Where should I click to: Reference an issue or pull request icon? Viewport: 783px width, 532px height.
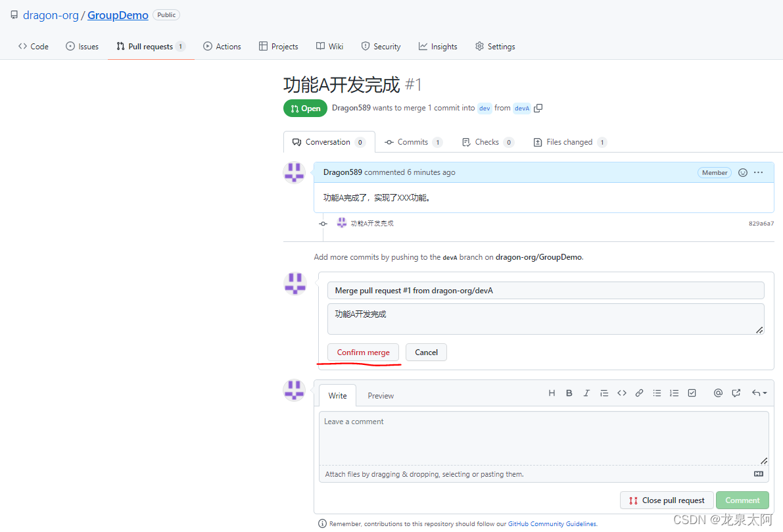pos(736,393)
